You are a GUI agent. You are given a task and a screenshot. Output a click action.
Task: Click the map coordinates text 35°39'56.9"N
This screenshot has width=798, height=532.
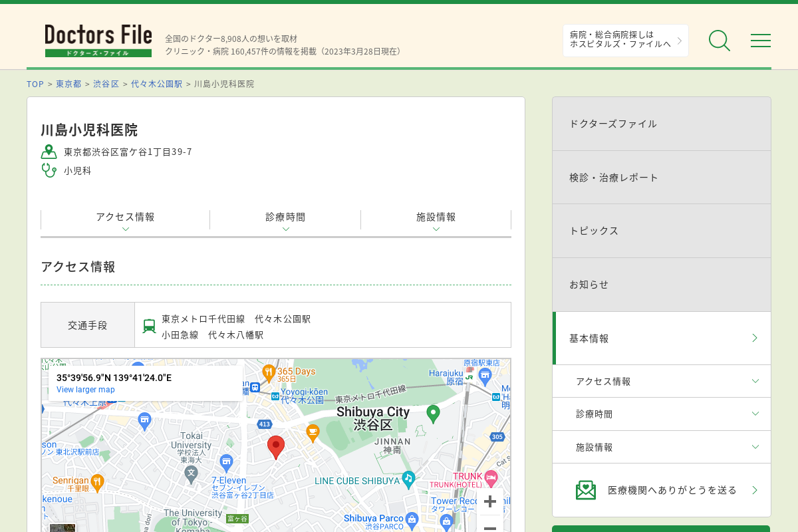click(114, 378)
